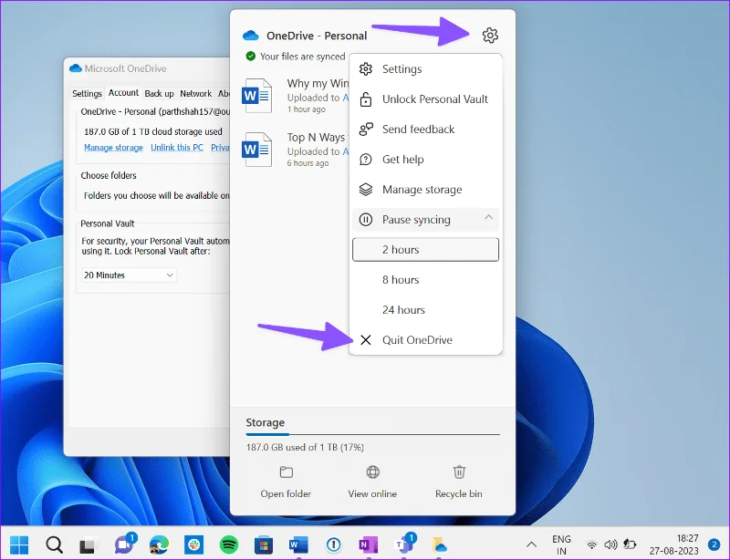Open the Recycle bin button
The height and width of the screenshot is (560, 730).
pos(459,482)
